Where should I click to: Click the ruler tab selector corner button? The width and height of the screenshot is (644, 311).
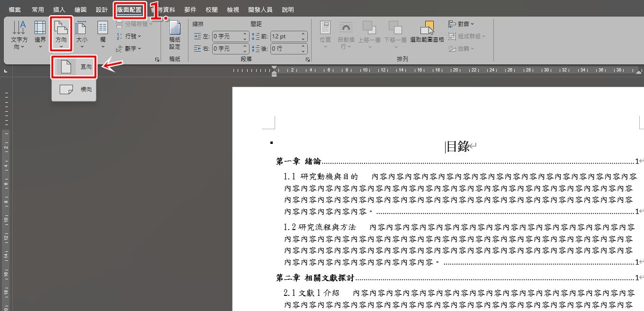(x=5, y=71)
